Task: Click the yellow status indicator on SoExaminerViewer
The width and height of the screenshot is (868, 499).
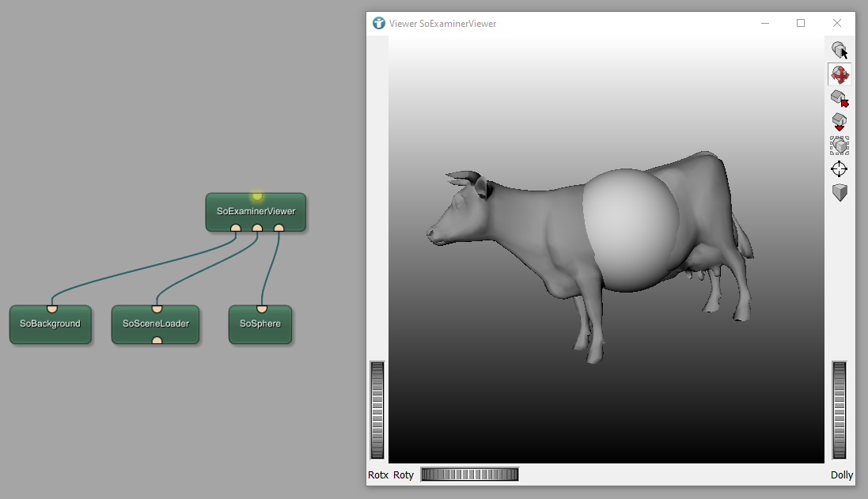Action: click(x=257, y=195)
